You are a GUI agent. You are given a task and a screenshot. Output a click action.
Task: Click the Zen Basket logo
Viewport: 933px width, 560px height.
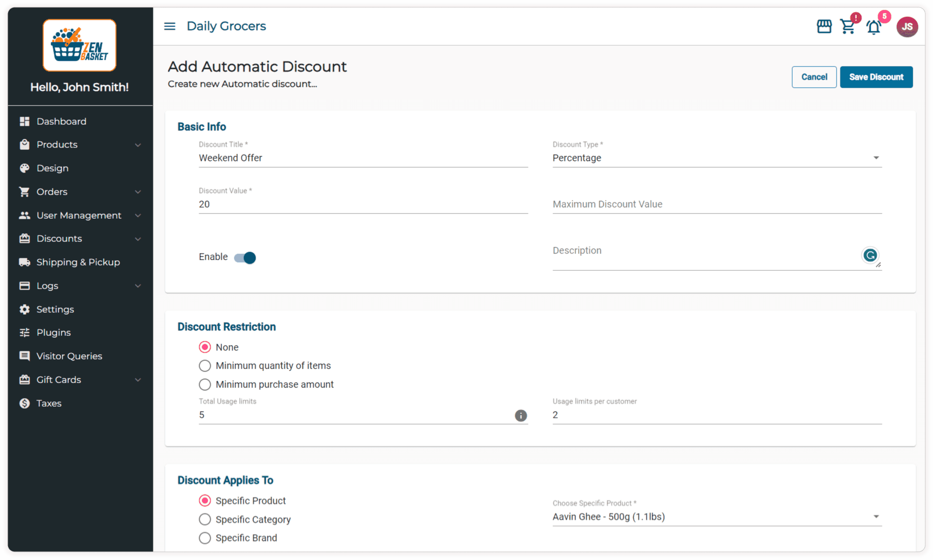coord(80,45)
